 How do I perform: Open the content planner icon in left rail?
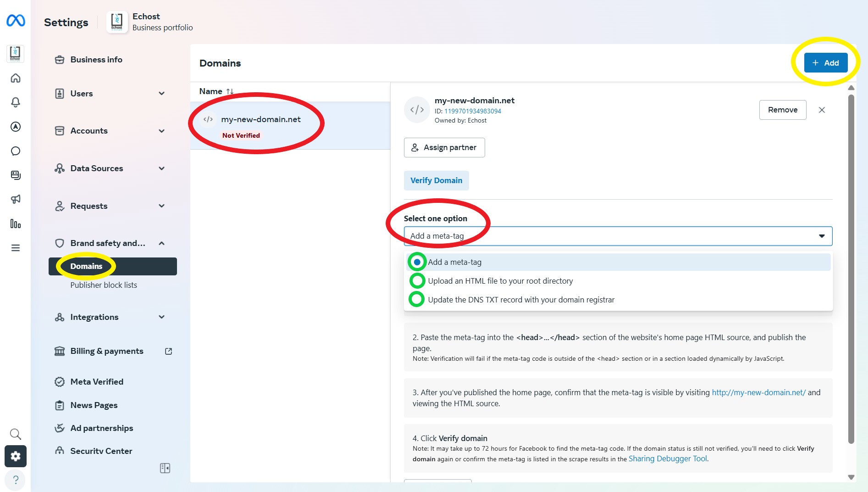(16, 175)
